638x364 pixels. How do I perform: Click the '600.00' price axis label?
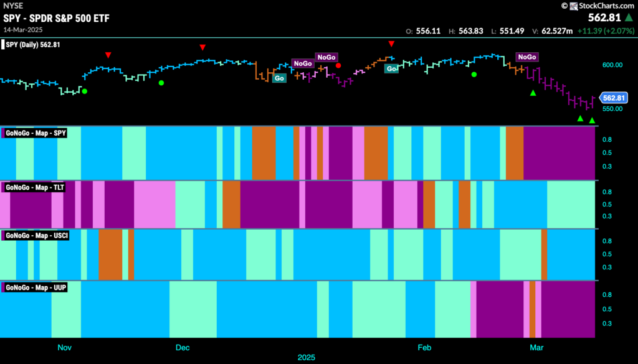coord(612,65)
